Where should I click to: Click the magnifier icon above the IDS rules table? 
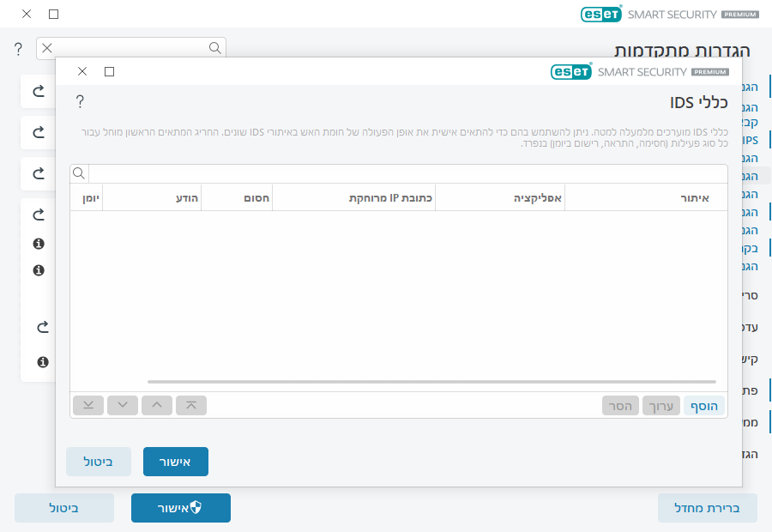(x=79, y=173)
